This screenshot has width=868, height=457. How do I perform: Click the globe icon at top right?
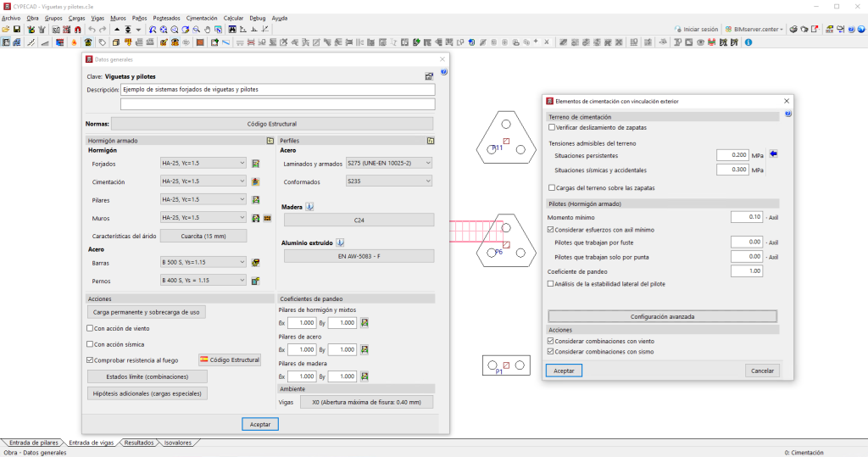tap(861, 30)
